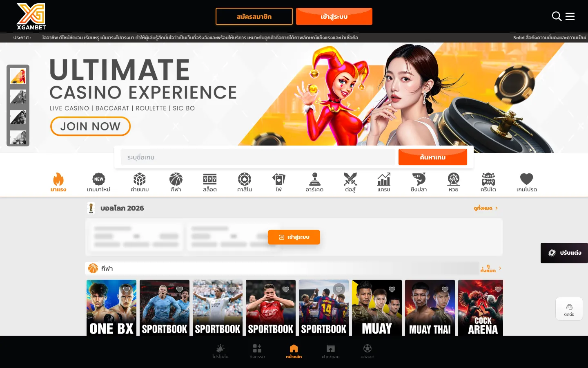
Task: Click the XGAMBET logo
Action: (x=31, y=16)
